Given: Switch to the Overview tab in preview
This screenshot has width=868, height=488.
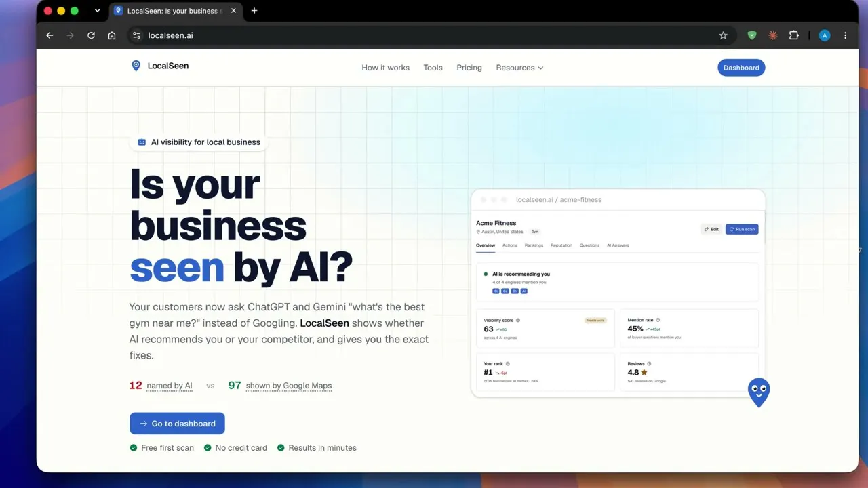Looking at the screenshot, I should tap(486, 245).
